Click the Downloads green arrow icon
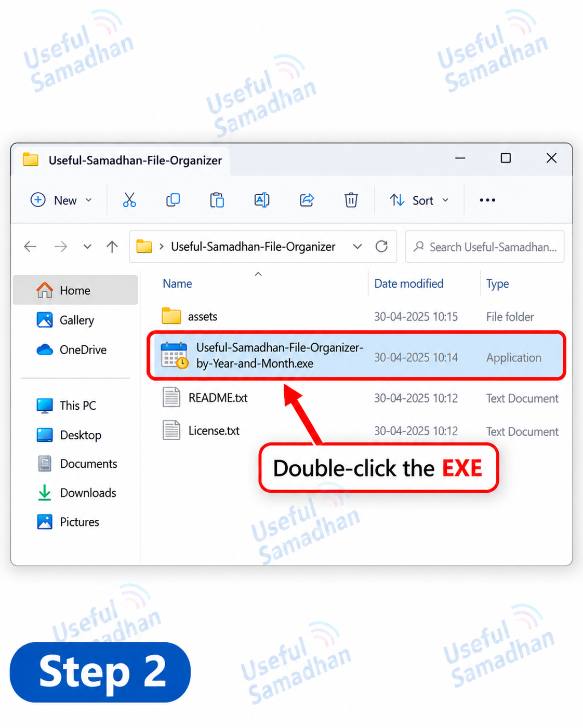The height and width of the screenshot is (728, 583). (x=45, y=493)
